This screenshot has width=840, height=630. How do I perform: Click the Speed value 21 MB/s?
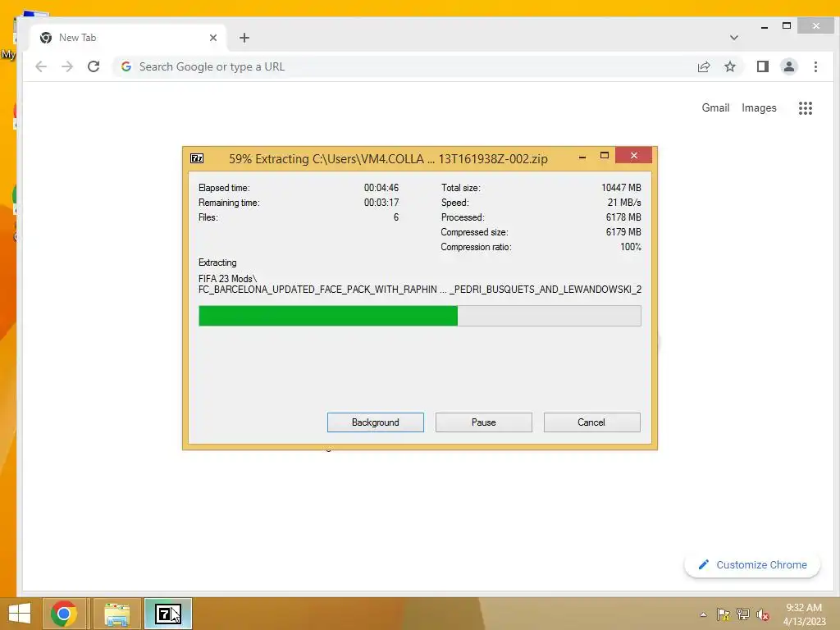coord(624,203)
